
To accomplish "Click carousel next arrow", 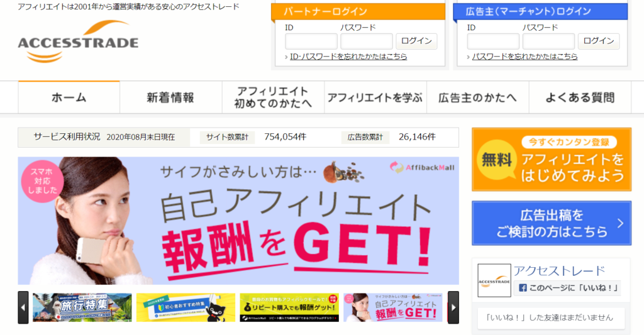I will [453, 307].
